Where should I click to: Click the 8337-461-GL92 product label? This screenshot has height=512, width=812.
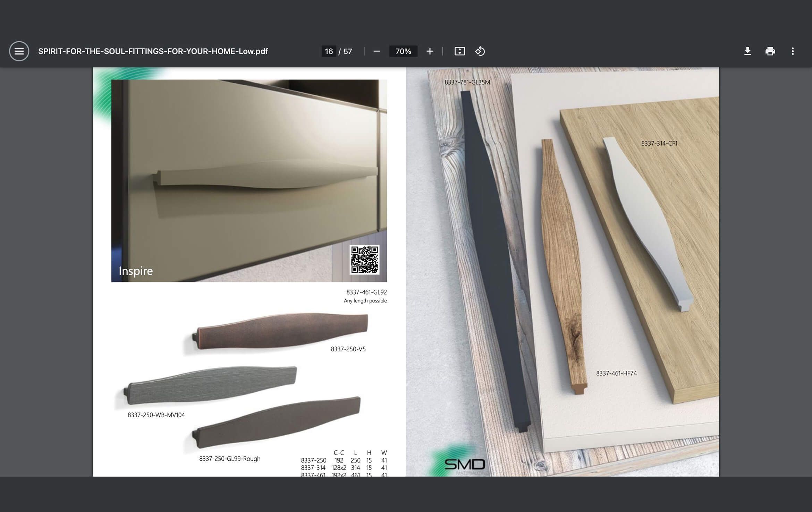pos(366,292)
